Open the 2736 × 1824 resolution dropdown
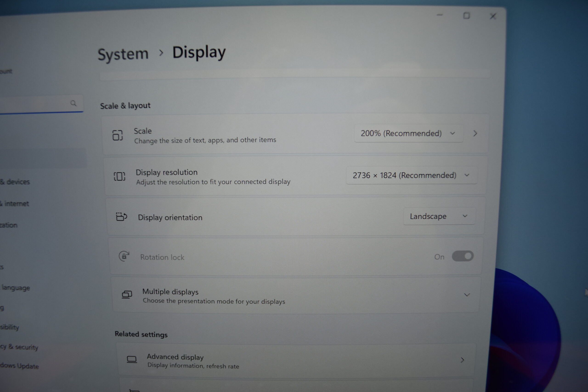 412,175
